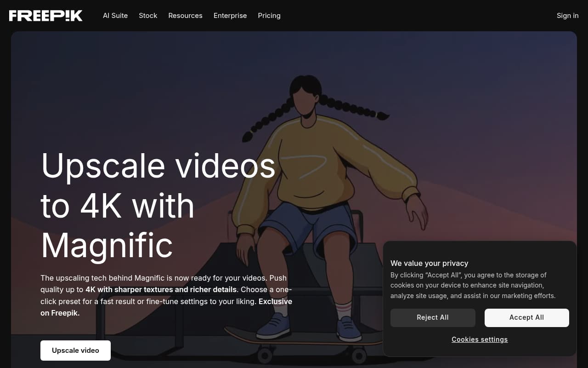Browse the Resources navigation item
Image resolution: width=588 pixels, height=368 pixels.
point(185,15)
